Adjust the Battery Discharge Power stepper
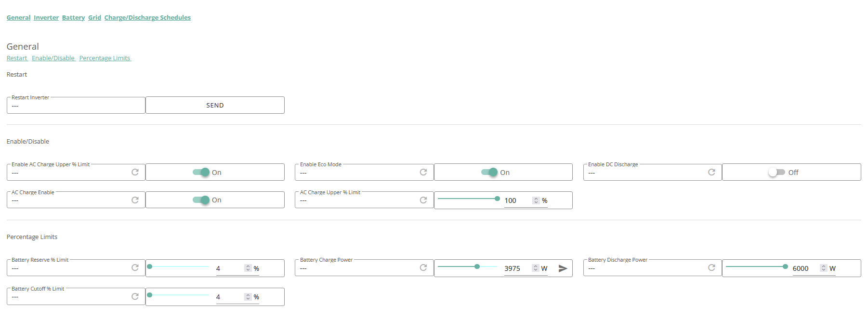868x320 pixels. (824, 268)
